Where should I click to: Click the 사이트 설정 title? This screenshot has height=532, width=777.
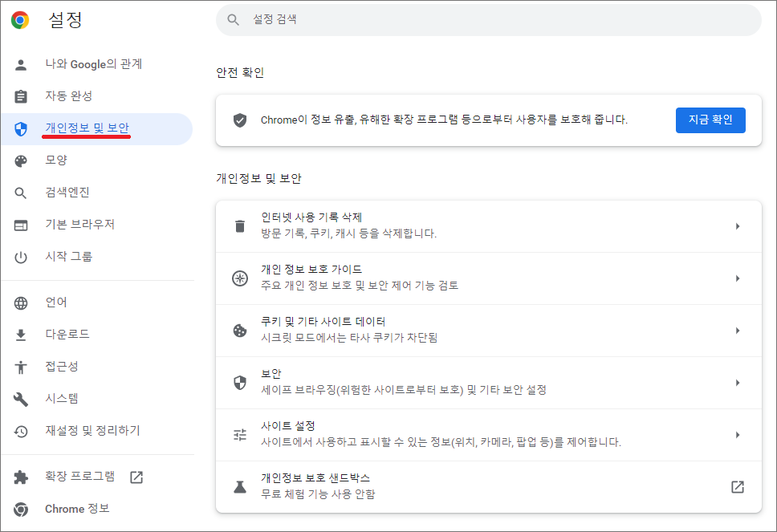pos(288,426)
